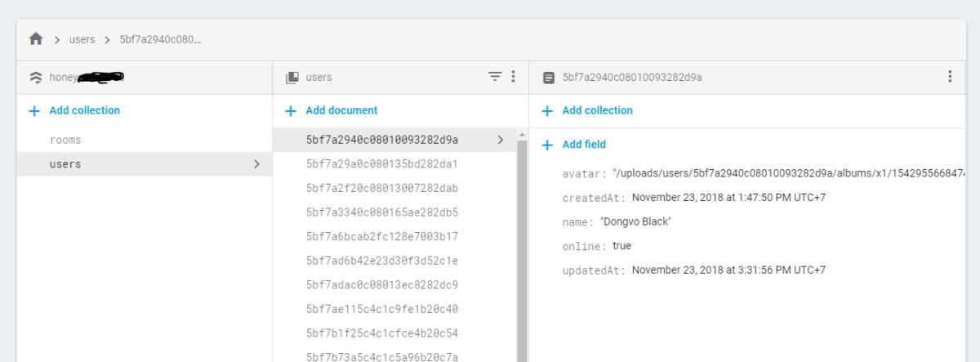This screenshot has width=980, height=362.
Task: Open document 5bf7a6bcab2fc128e7003b17
Action: pyautogui.click(x=381, y=237)
